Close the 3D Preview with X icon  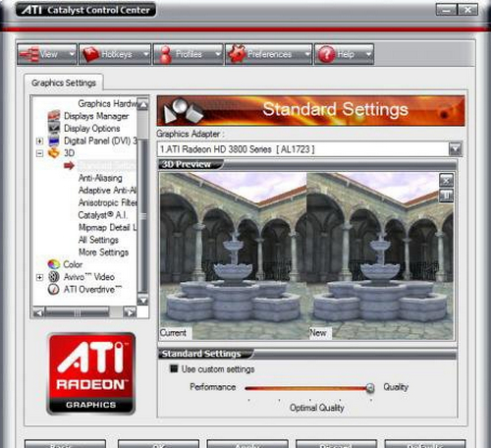click(x=446, y=180)
